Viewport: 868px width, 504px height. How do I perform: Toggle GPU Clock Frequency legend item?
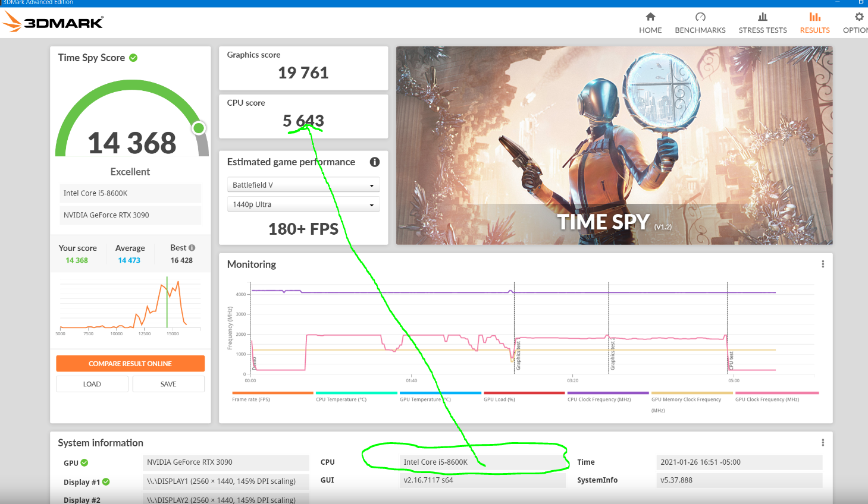777,396
